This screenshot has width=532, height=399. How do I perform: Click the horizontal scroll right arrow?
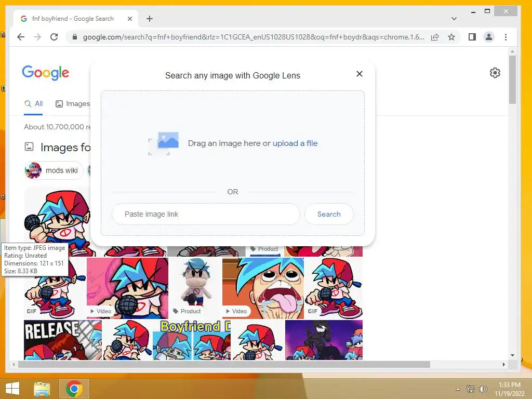[504, 364]
